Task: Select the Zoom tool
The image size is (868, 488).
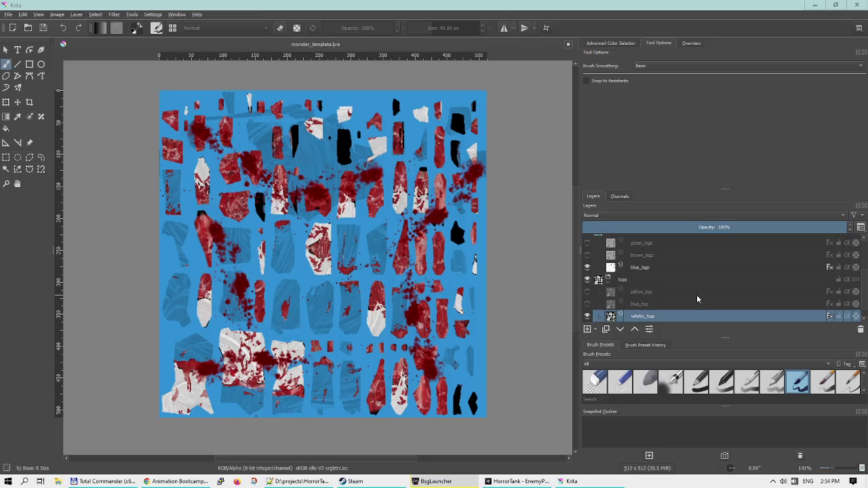Action: [6, 184]
